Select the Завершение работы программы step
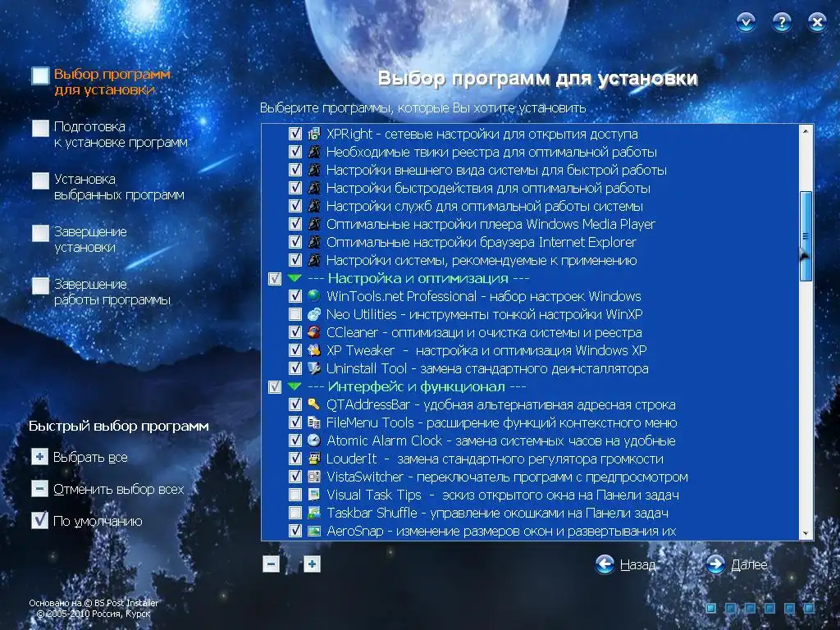 (101, 292)
